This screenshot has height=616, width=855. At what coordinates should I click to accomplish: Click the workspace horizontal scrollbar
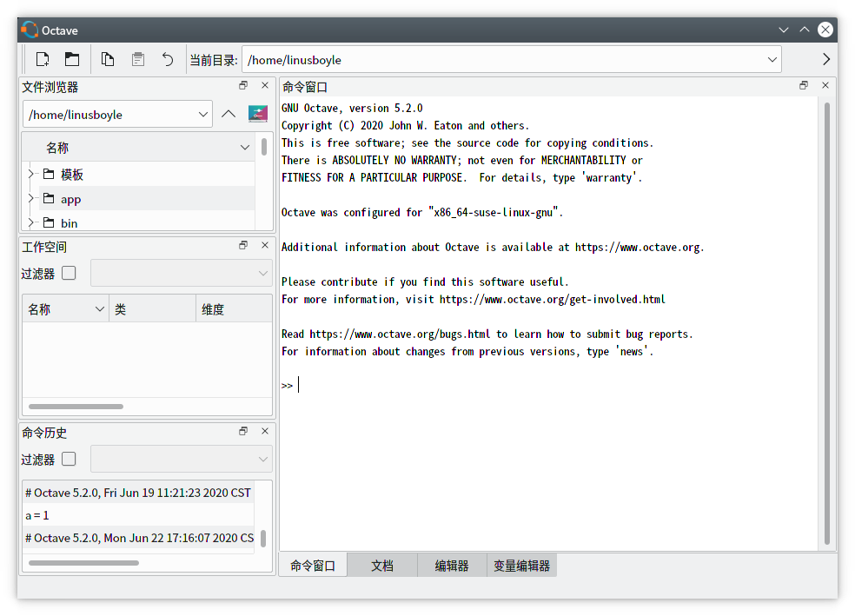76,406
